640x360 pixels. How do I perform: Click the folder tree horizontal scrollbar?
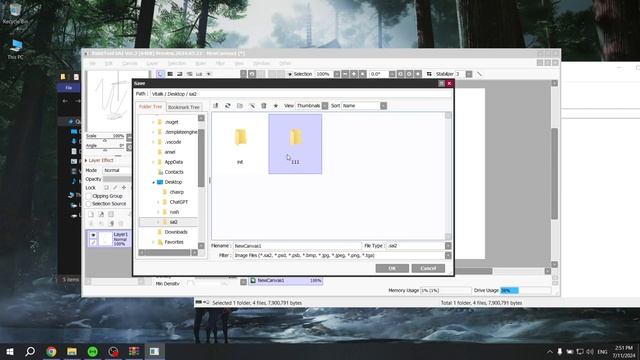click(168, 253)
